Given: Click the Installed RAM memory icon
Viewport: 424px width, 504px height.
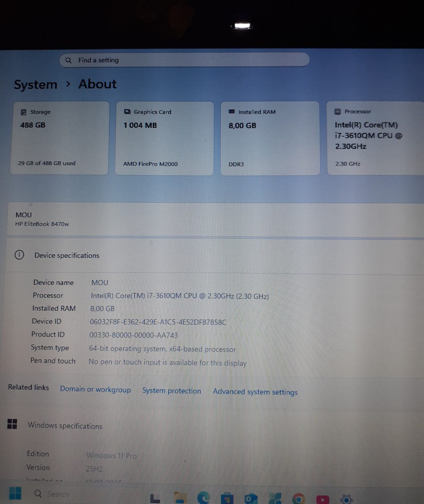Looking at the screenshot, I should [x=231, y=112].
